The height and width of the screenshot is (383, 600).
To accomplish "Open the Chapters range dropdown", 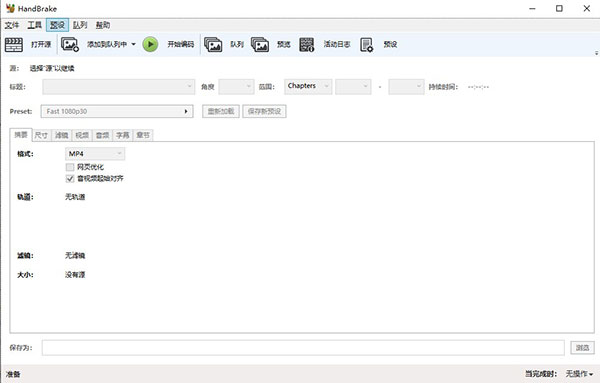I will tap(308, 86).
